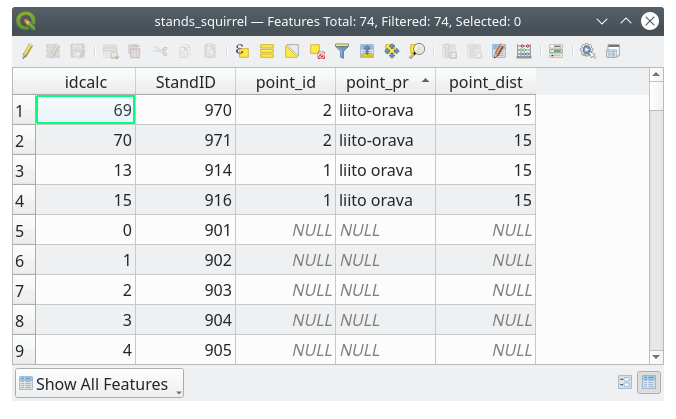Switch to form view at bottom right
Screen dimensions: 676x419
[x=625, y=383]
